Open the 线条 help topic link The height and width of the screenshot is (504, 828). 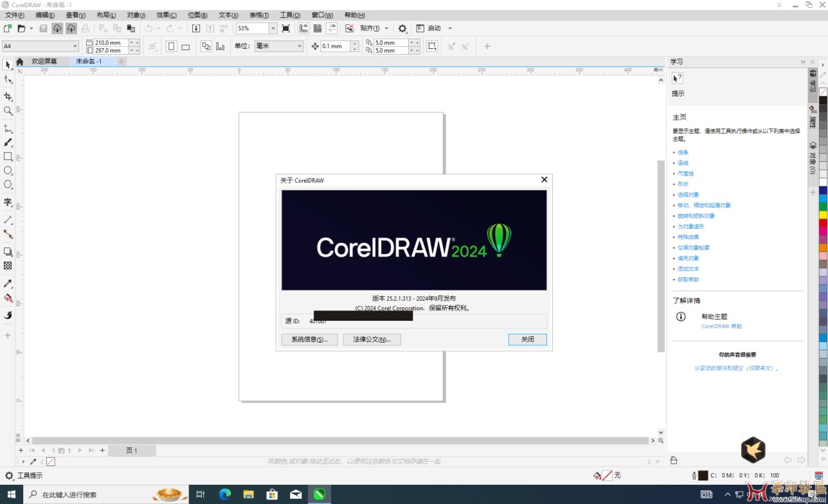(x=683, y=152)
